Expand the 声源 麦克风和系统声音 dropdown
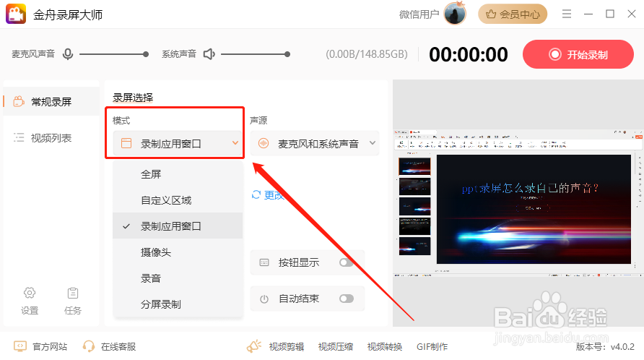Screen dimensions: 644x360 pyautogui.click(x=315, y=143)
